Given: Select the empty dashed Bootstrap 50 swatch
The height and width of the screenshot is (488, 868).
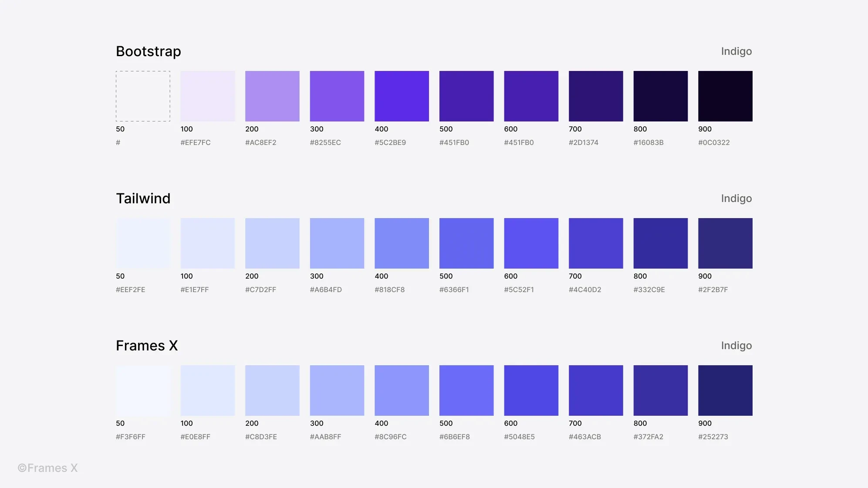Looking at the screenshot, I should (143, 96).
